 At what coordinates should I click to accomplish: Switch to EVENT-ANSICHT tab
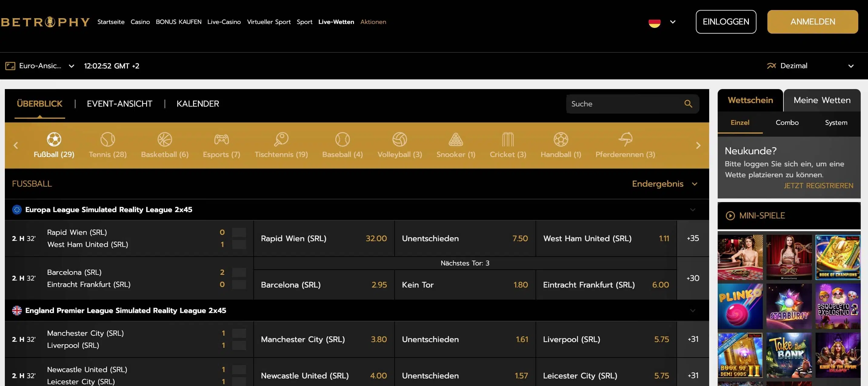click(x=120, y=104)
